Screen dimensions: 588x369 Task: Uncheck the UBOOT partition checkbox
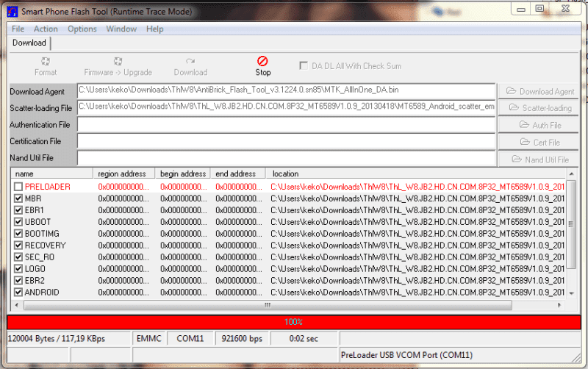point(18,222)
